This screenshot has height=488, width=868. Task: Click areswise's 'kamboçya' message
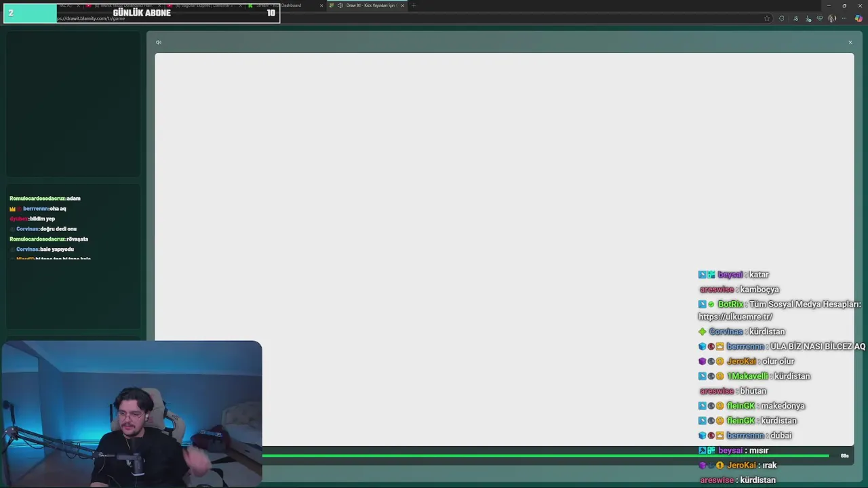739,289
